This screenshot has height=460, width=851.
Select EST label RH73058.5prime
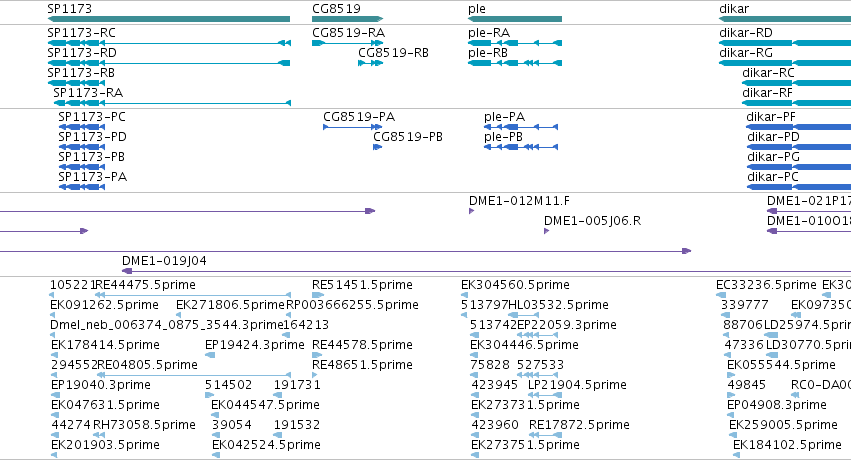click(x=144, y=426)
